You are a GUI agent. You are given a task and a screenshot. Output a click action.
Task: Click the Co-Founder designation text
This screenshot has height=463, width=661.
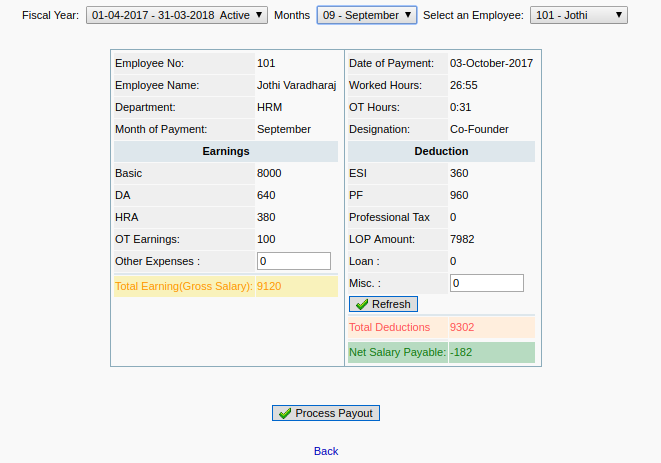point(479,129)
